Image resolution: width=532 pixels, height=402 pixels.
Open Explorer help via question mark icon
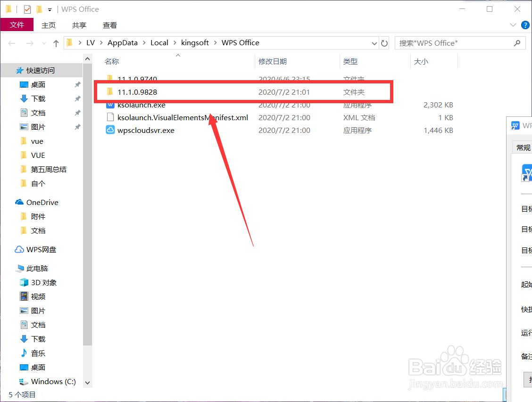tap(525, 25)
